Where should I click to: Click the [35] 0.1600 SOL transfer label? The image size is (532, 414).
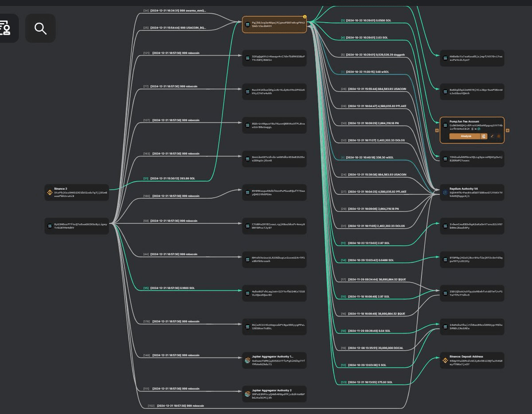(169, 288)
